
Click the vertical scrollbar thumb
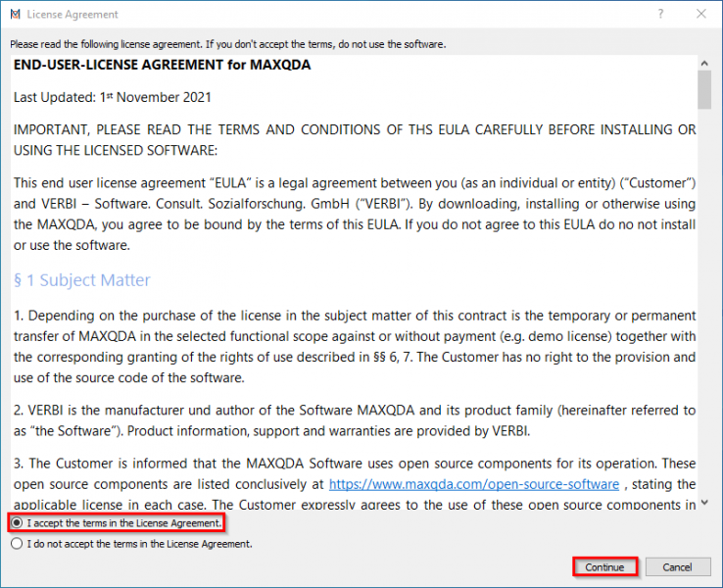(x=704, y=90)
